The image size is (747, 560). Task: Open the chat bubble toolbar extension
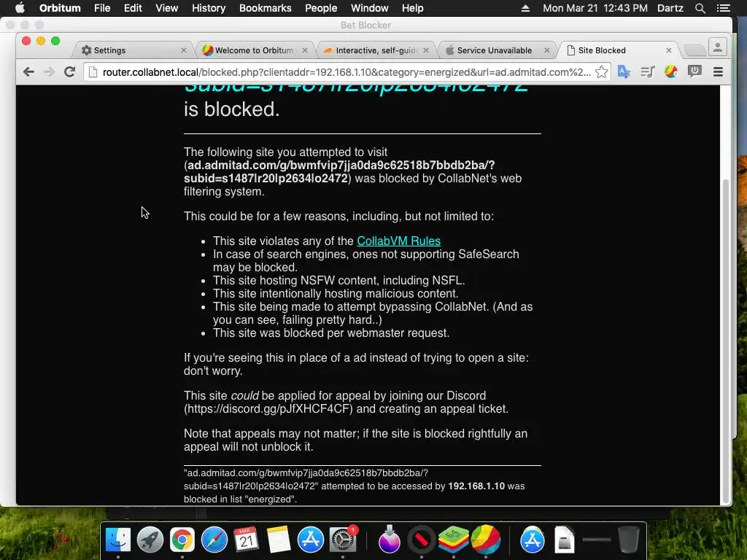point(694,72)
